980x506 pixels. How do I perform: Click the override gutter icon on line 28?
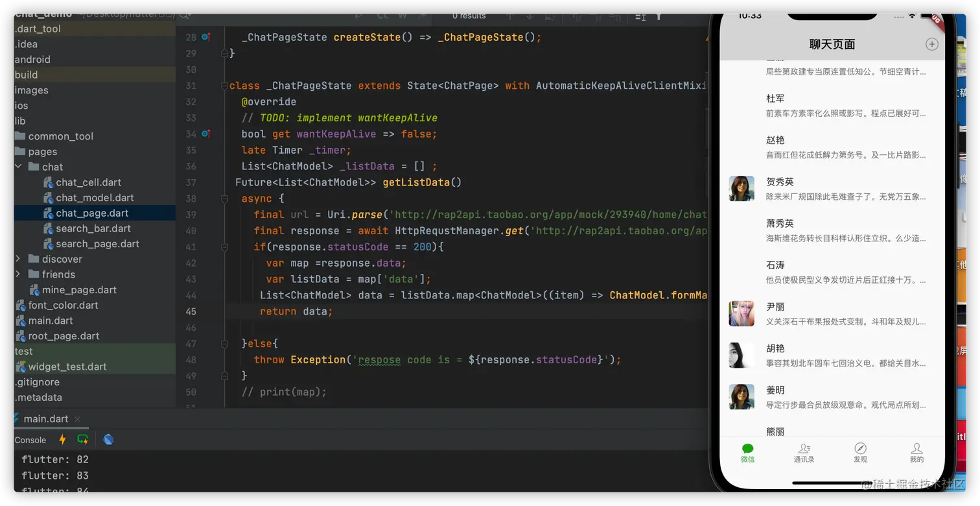tap(206, 37)
